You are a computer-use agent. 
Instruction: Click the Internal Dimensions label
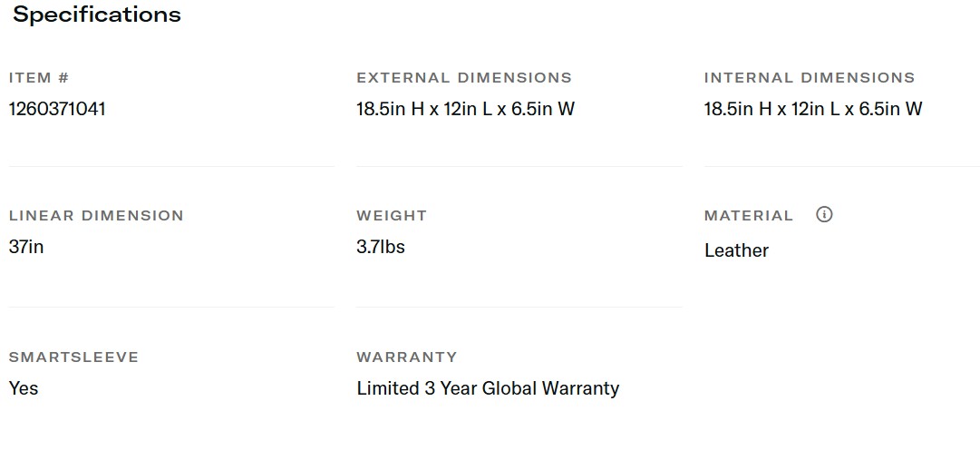(x=810, y=78)
